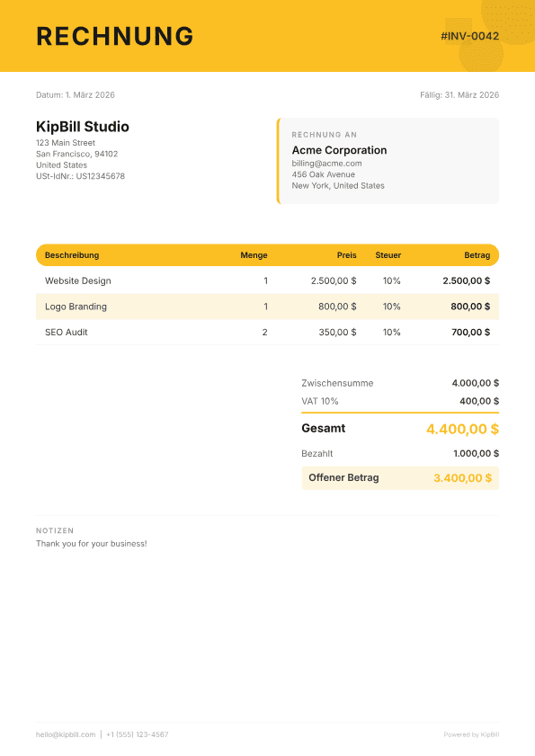Click the Bezahlt label
The width and height of the screenshot is (535, 756).
(317, 454)
